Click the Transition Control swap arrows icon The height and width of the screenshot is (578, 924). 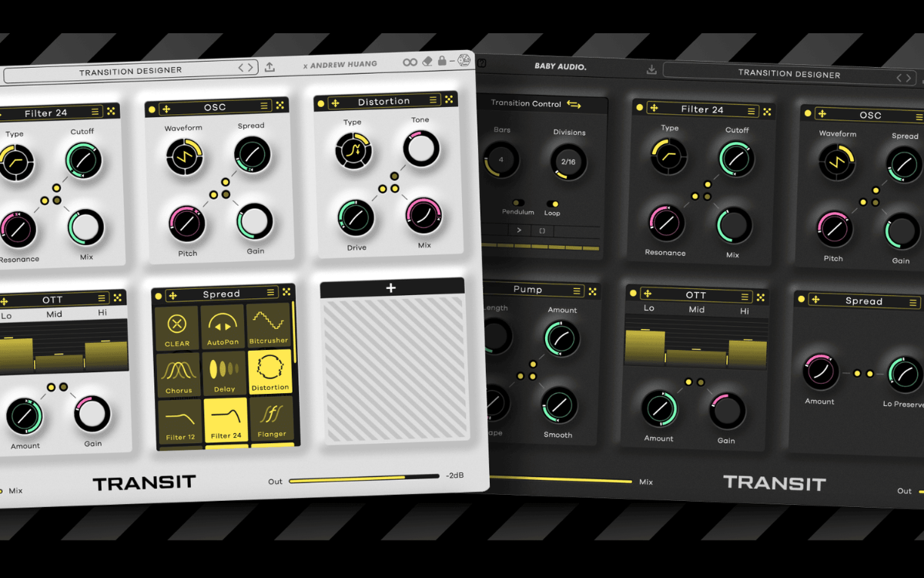[574, 103]
